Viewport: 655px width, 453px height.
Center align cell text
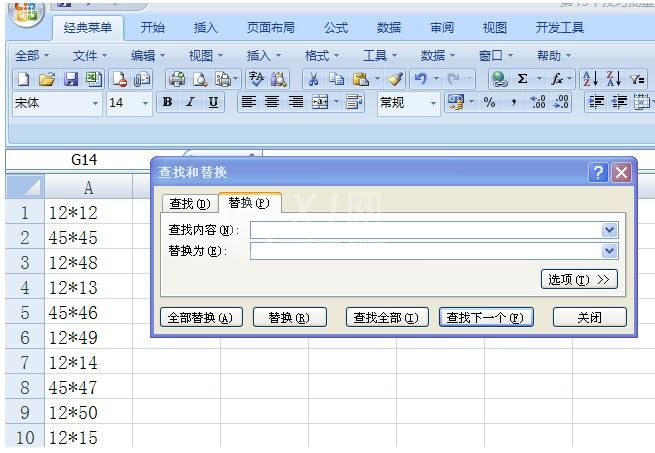[272, 102]
